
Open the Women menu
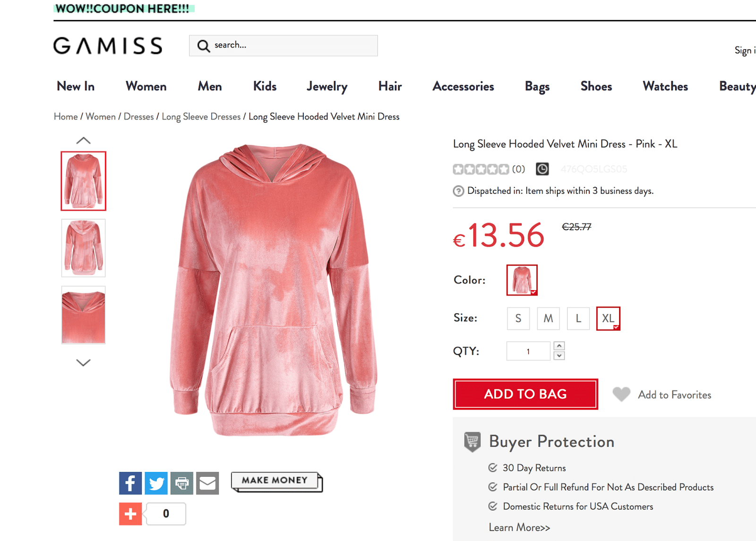click(x=146, y=86)
